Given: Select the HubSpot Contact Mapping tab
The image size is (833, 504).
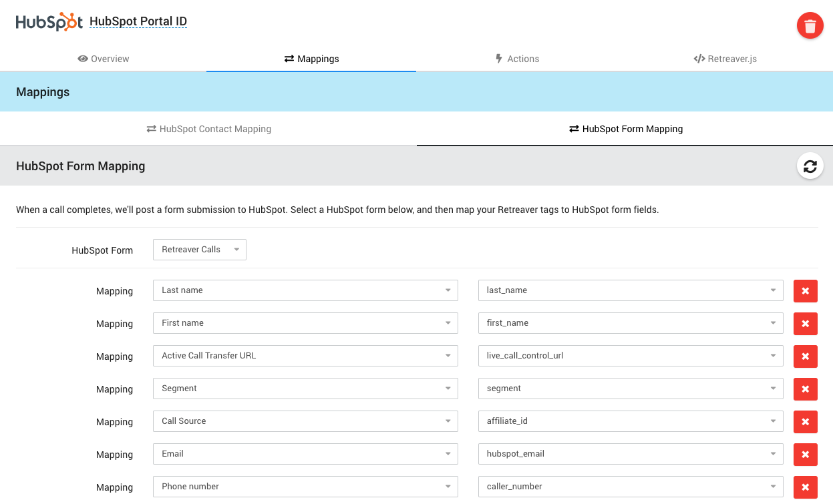Looking at the screenshot, I should (208, 129).
